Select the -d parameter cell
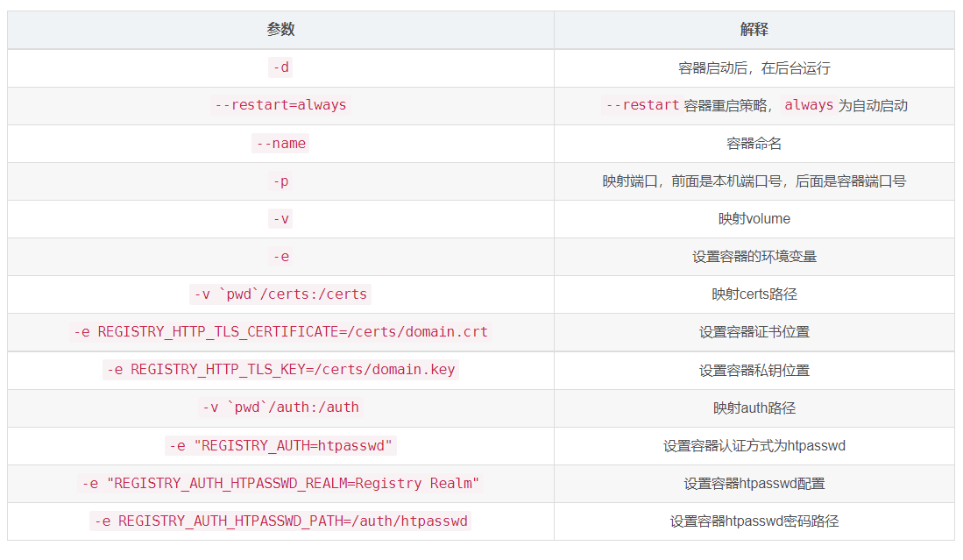 280,67
